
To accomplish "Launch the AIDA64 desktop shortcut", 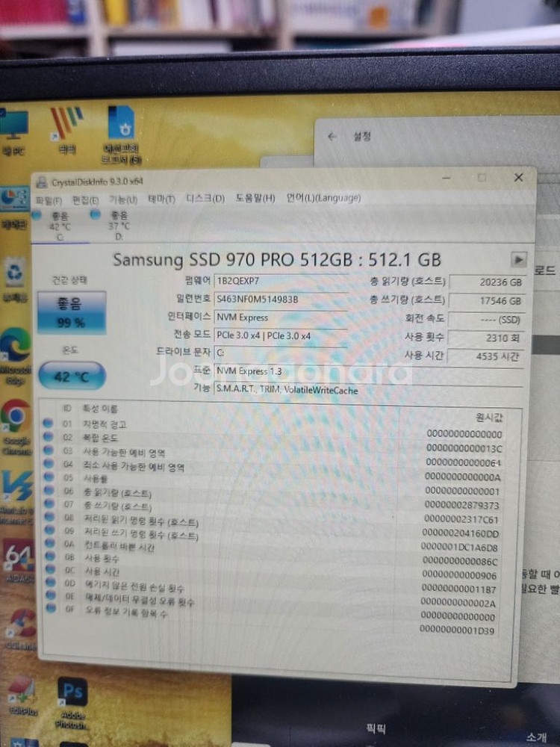I will click(19, 561).
